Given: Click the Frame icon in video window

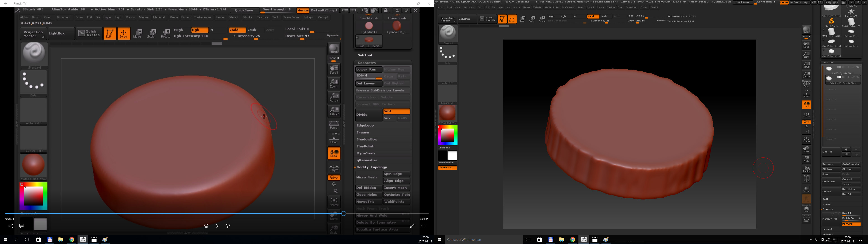Looking at the screenshot, I should [334, 202].
